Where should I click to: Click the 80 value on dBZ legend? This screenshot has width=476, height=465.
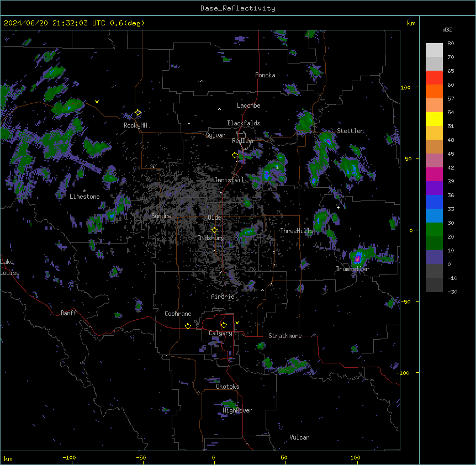point(451,44)
